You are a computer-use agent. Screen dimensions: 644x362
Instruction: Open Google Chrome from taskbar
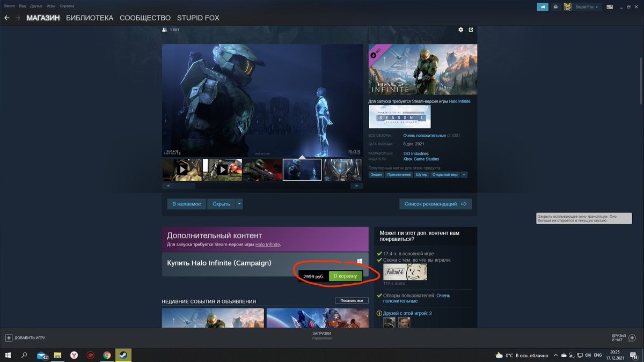tap(107, 355)
